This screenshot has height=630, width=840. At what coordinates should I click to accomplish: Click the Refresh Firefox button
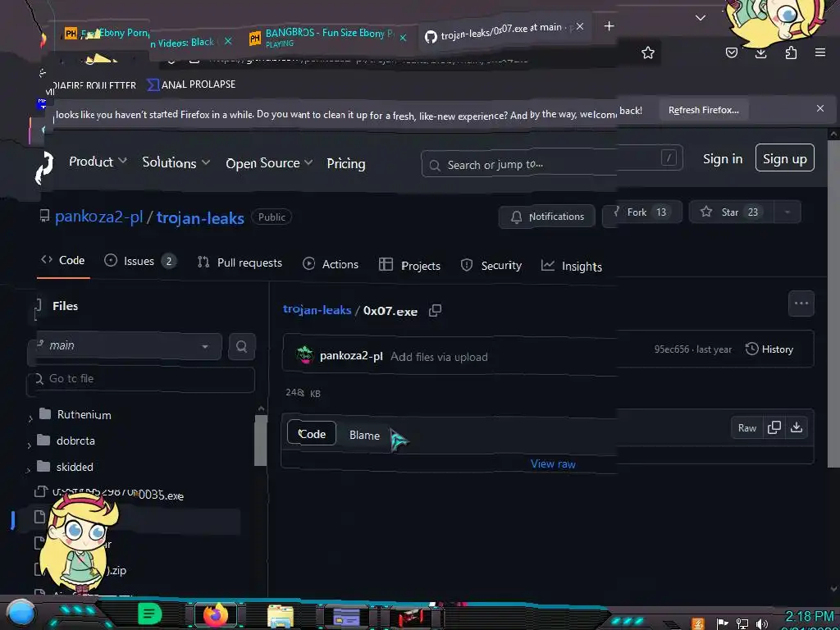tap(703, 111)
